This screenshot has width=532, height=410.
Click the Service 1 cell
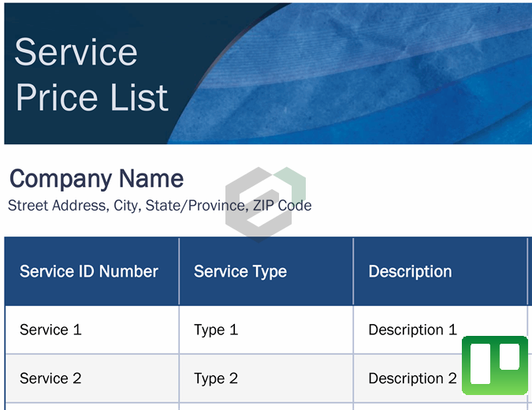coord(50,330)
